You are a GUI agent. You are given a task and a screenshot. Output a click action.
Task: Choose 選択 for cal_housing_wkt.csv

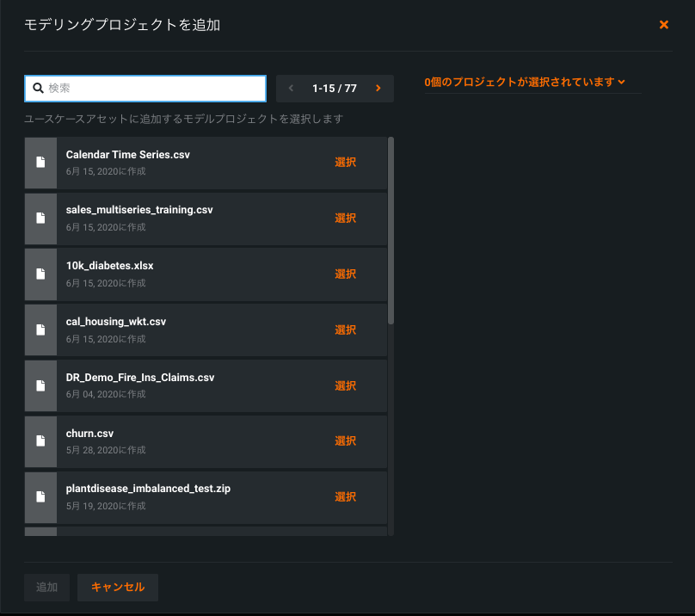[345, 330]
